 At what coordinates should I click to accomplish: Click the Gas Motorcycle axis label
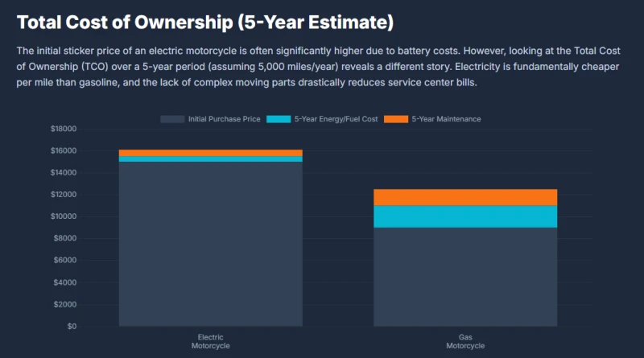point(465,342)
